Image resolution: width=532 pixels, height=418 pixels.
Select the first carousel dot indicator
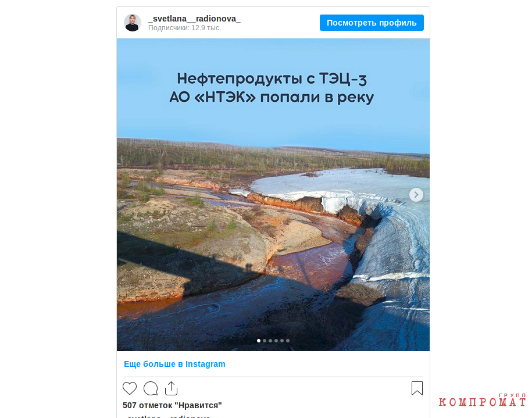[x=259, y=341]
